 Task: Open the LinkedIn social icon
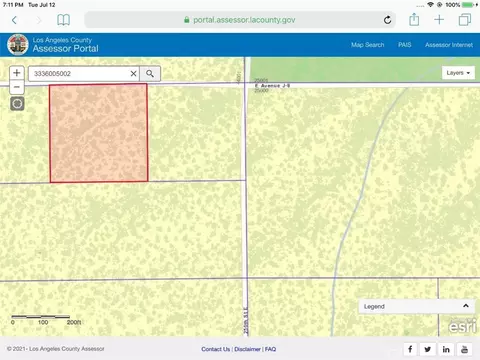point(446,349)
